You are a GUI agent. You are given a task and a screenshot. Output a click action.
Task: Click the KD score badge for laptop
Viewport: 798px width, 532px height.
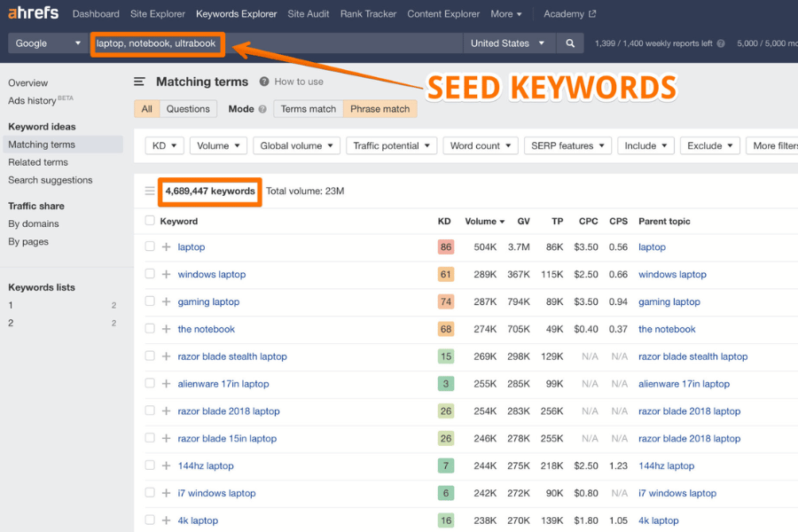[445, 246]
